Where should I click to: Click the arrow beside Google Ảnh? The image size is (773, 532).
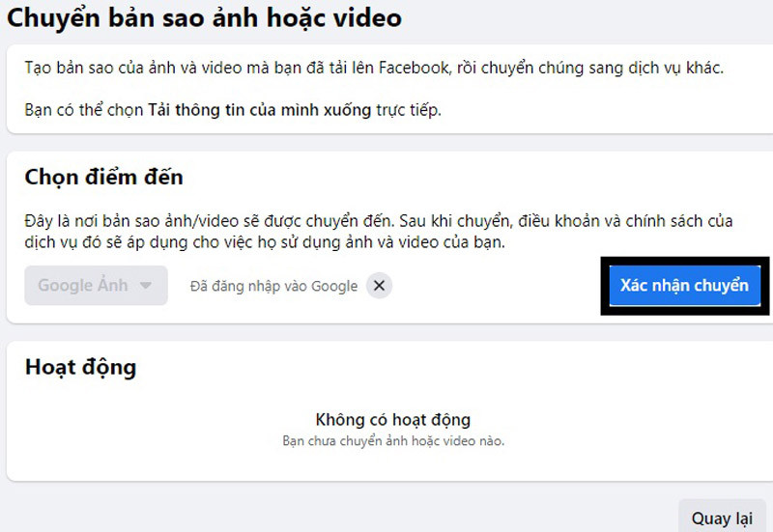tap(146, 286)
